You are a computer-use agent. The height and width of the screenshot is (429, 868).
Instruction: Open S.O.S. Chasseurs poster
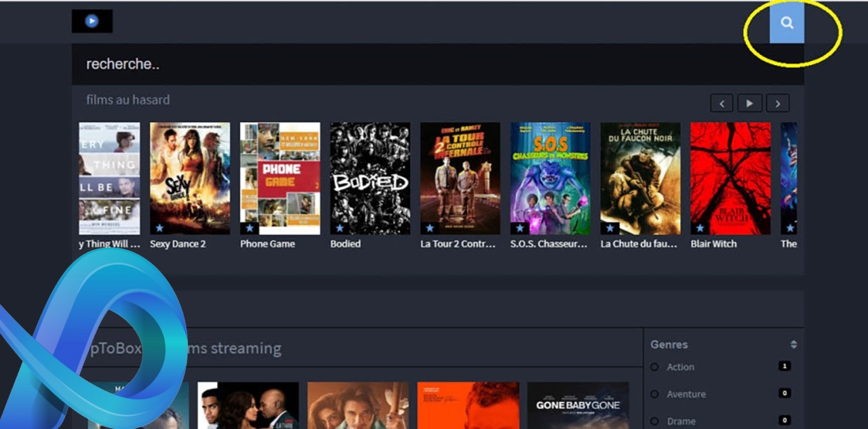coord(551,178)
